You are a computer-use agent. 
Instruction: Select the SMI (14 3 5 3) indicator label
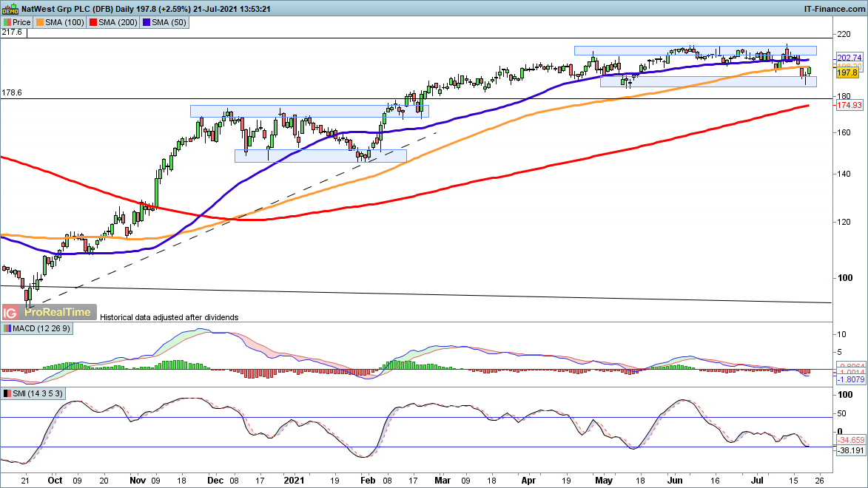click(x=33, y=393)
